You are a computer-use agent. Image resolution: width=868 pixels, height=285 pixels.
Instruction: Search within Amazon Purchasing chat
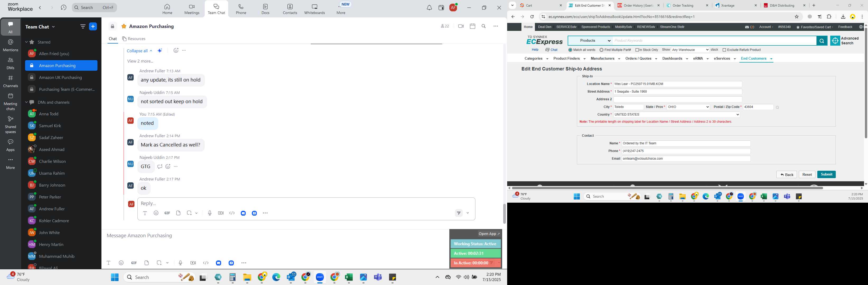click(x=484, y=26)
